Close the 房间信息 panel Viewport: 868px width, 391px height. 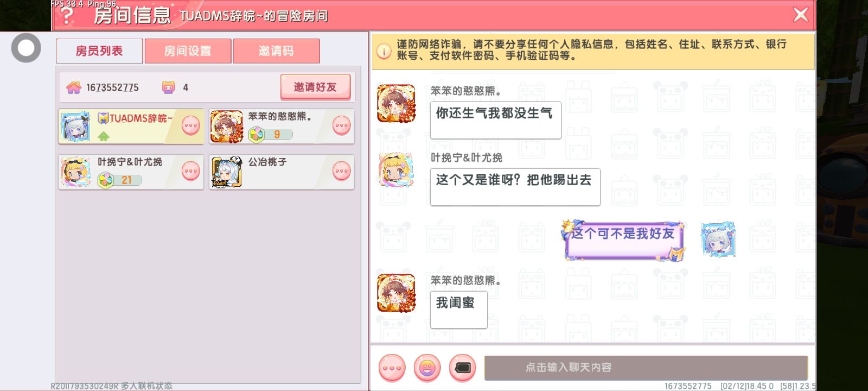click(801, 15)
